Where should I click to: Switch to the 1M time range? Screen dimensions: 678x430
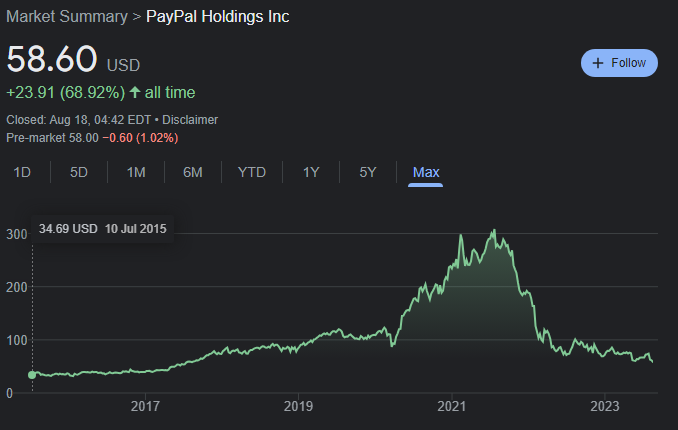click(x=136, y=172)
